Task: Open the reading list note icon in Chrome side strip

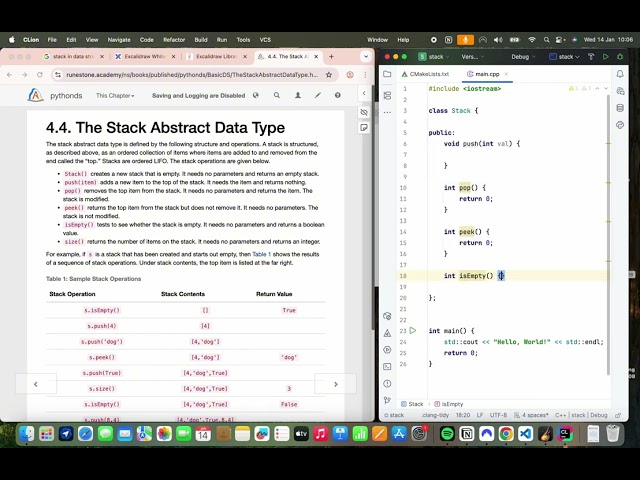Action: (x=364, y=128)
